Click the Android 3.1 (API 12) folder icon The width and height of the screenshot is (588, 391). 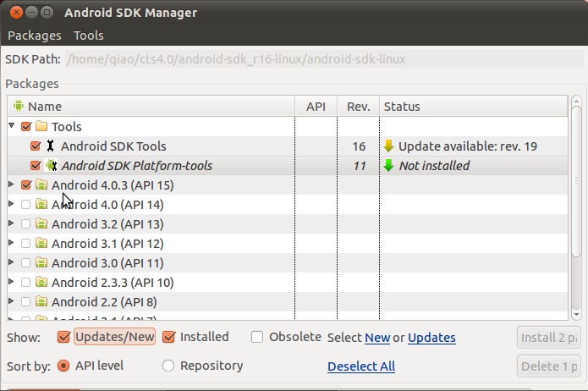tap(41, 243)
